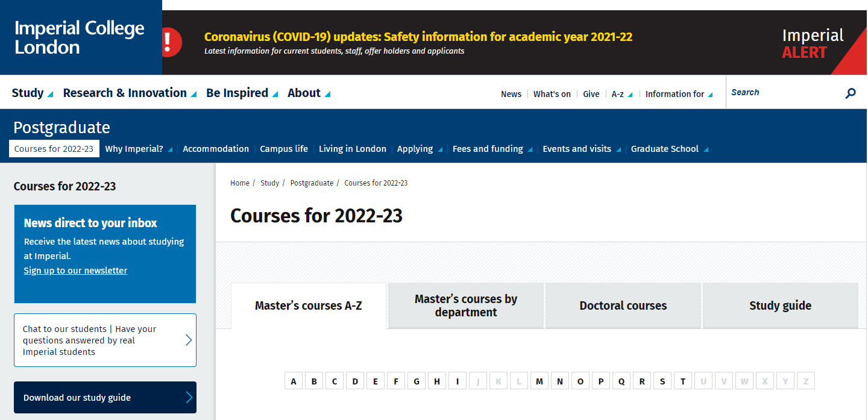Click the search magnifier icon

pyautogui.click(x=851, y=93)
